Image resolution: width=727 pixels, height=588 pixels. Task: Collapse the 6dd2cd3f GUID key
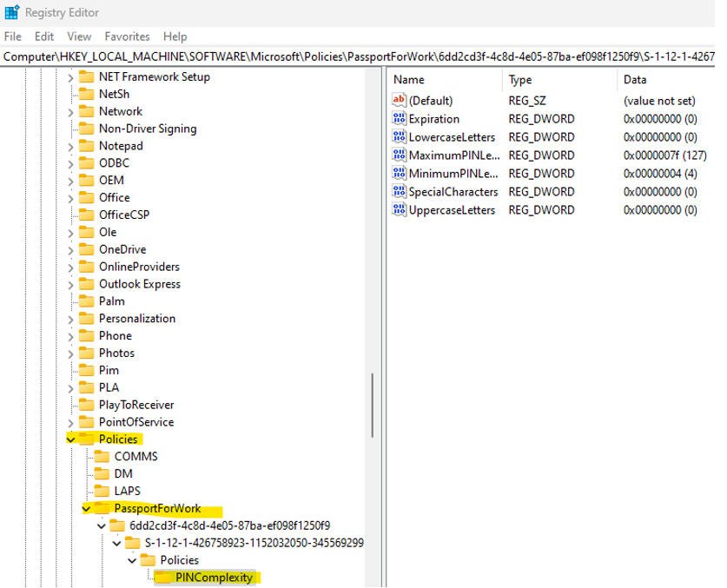tap(102, 525)
